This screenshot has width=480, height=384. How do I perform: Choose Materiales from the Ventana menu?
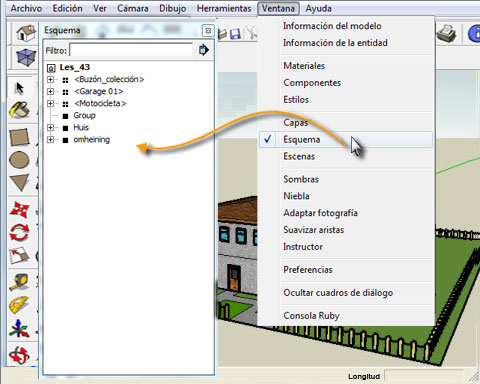(x=304, y=66)
